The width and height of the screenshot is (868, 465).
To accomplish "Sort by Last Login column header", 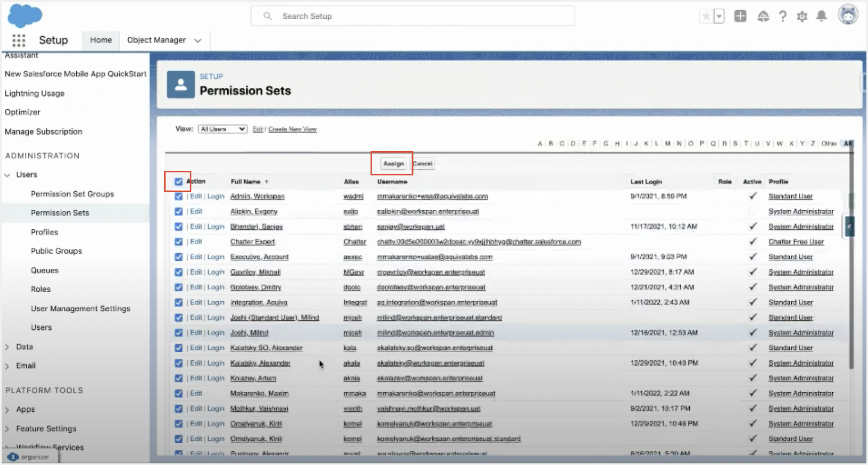I will tap(646, 181).
